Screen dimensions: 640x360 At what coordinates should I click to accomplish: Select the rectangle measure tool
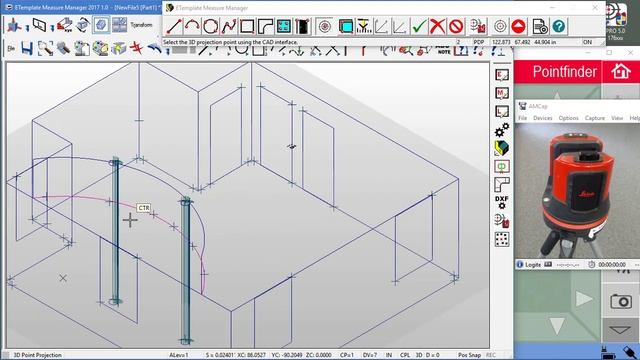(x=247, y=27)
